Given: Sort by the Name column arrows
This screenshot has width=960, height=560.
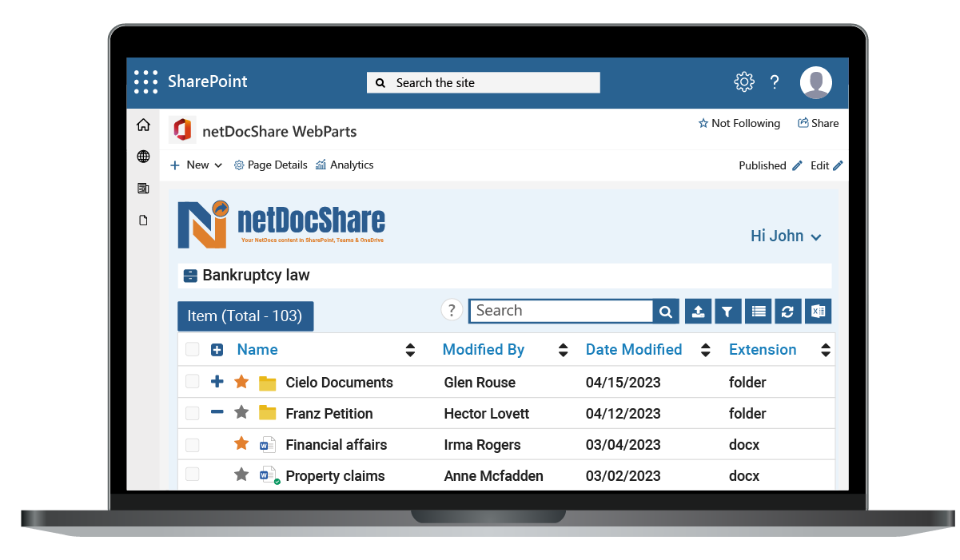Looking at the screenshot, I should 410,350.
